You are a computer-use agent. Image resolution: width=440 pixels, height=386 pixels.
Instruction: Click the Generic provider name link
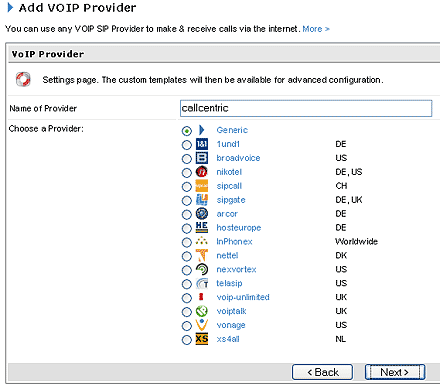232,130
